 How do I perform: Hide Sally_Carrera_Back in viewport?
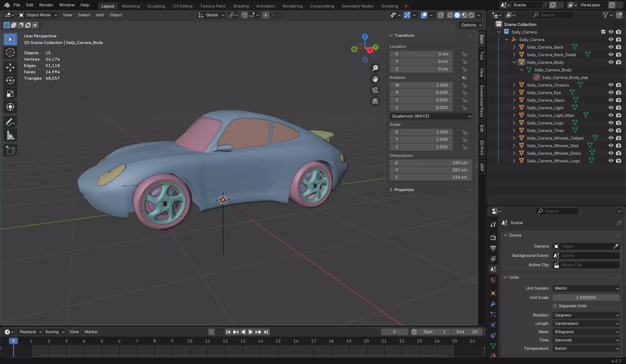click(611, 47)
